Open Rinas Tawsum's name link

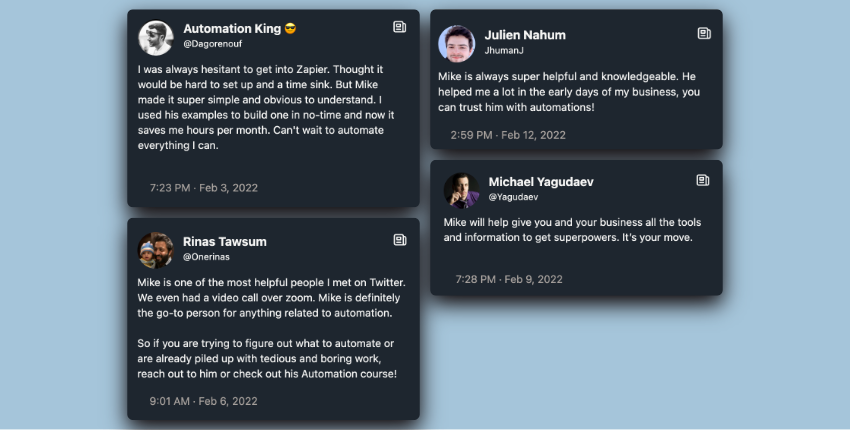coord(225,242)
